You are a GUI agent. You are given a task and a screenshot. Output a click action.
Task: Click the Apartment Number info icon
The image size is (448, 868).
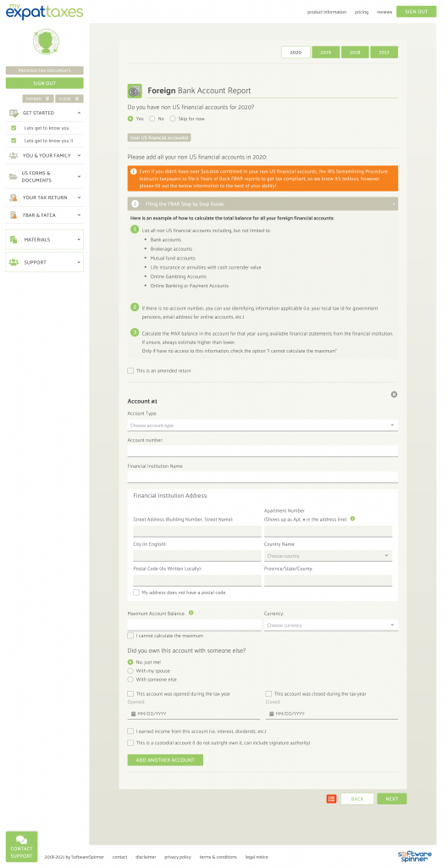pyautogui.click(x=352, y=519)
